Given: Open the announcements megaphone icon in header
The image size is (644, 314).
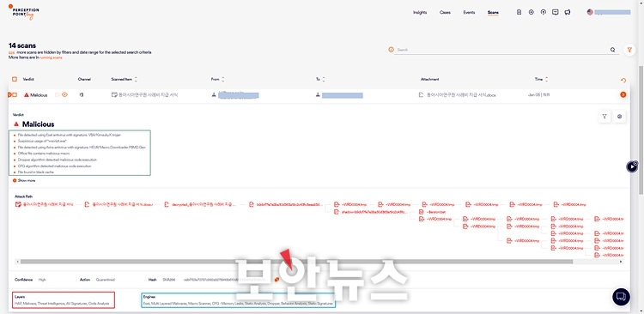Looking at the screenshot, I should point(568,12).
